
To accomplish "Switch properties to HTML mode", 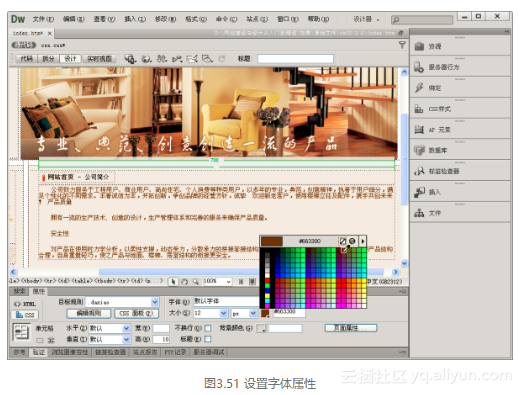I will [25, 304].
